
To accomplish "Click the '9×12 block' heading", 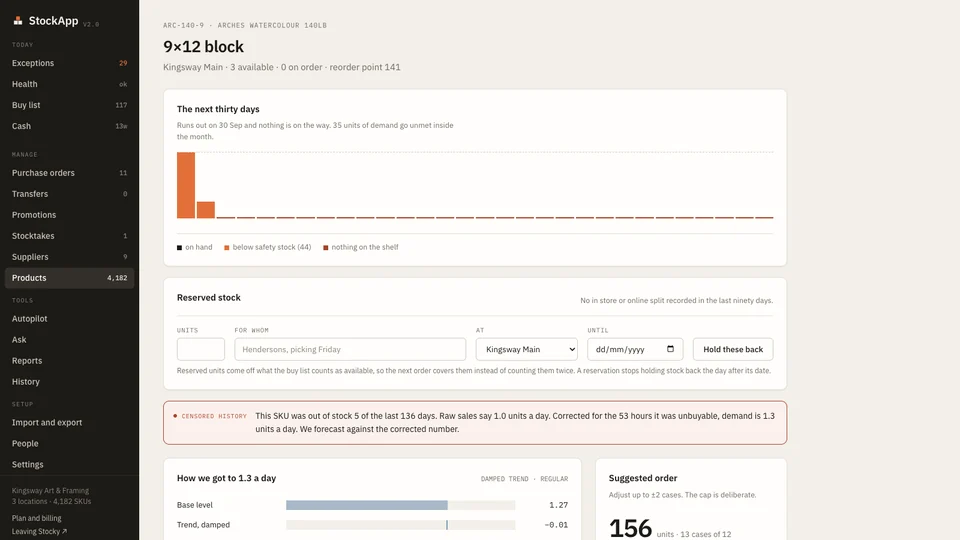I will [203, 47].
